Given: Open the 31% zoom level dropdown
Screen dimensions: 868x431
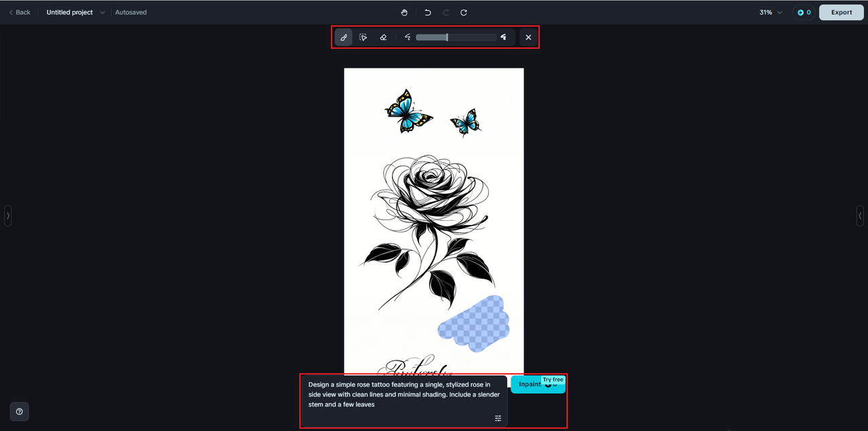Looking at the screenshot, I should click(771, 12).
